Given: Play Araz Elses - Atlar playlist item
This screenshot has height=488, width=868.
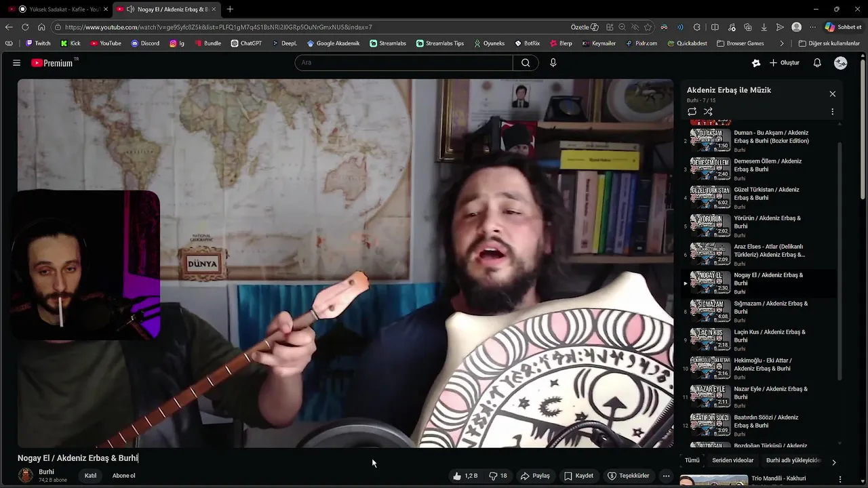Looking at the screenshot, I should [x=758, y=254].
